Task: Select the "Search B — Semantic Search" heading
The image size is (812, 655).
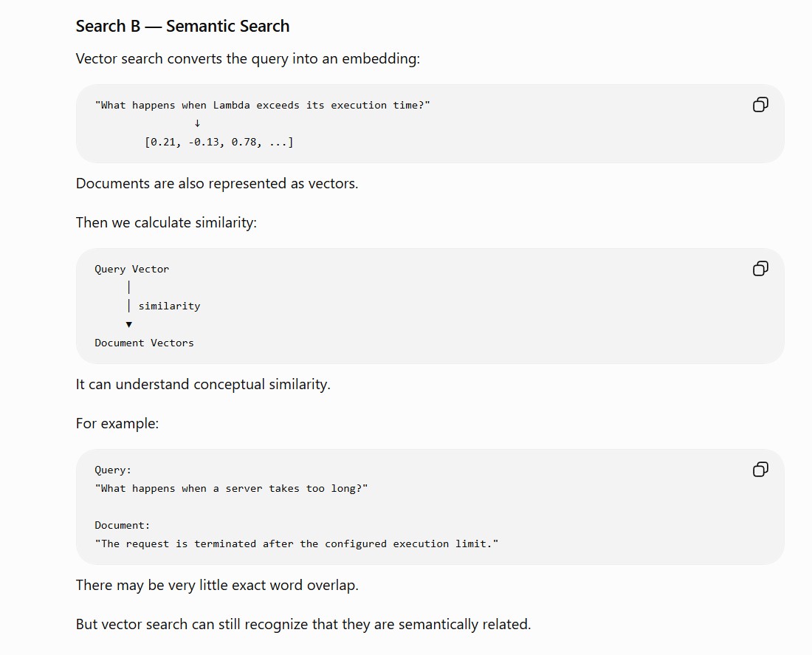Action: coord(182,26)
